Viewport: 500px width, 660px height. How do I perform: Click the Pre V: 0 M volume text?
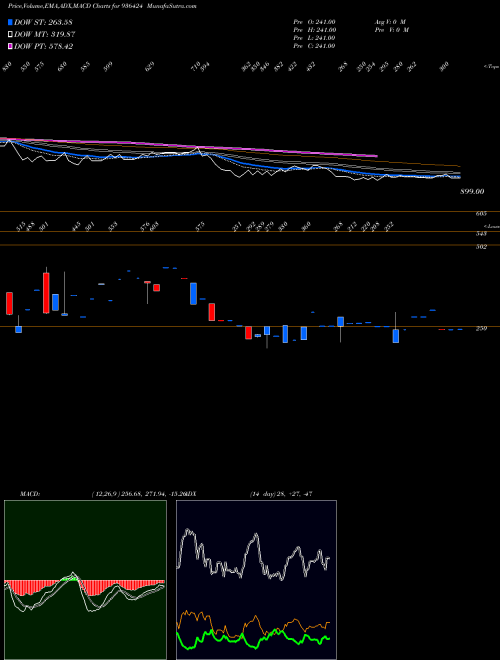point(391,30)
